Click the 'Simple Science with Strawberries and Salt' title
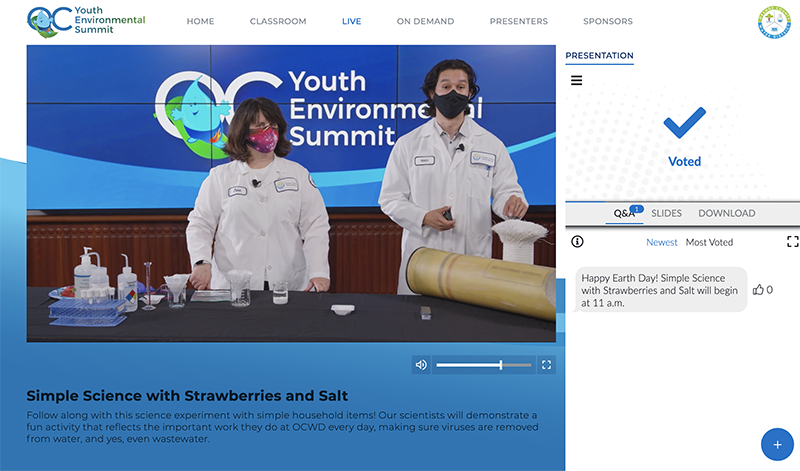The height and width of the screenshot is (471, 800). (187, 396)
